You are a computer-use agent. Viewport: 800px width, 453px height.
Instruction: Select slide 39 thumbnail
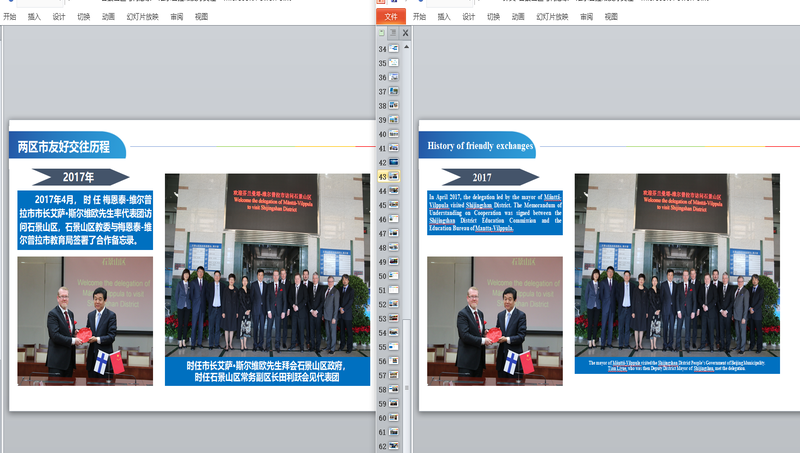pyautogui.click(x=393, y=120)
